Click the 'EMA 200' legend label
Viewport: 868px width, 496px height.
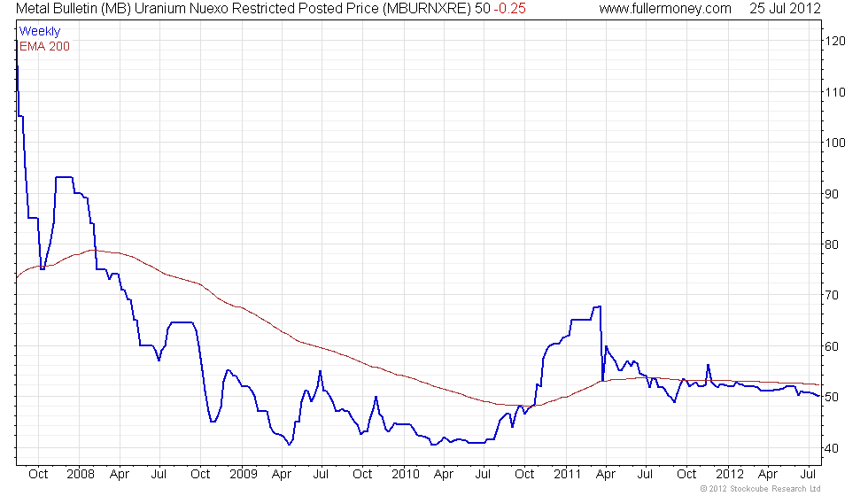coord(44,46)
